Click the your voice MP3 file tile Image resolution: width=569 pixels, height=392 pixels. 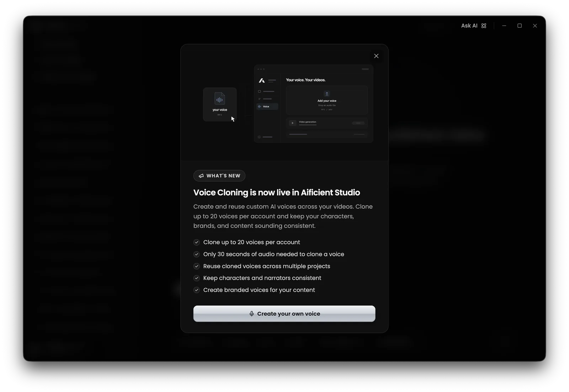220,104
